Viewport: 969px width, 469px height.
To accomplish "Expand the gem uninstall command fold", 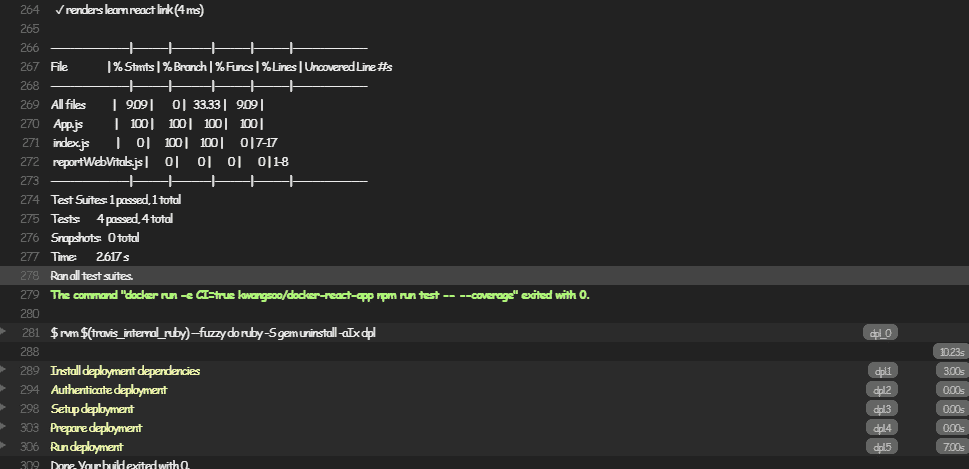I will pyautogui.click(x=3, y=332).
